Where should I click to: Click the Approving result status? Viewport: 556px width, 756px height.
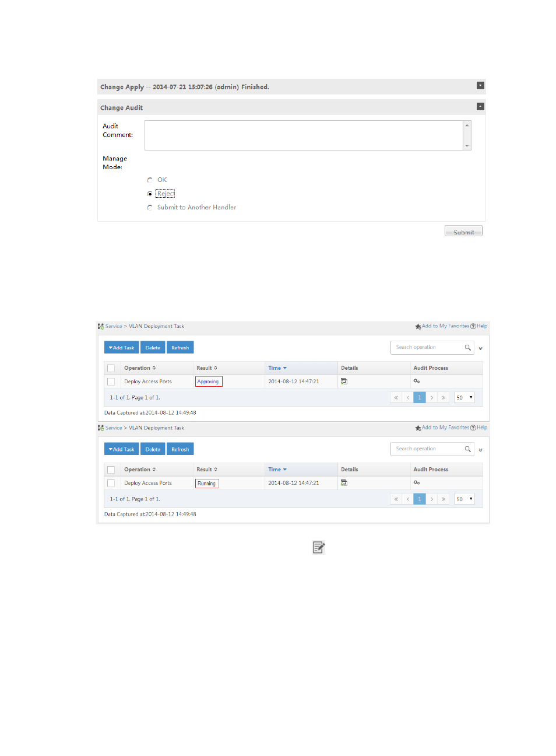pyautogui.click(x=208, y=382)
